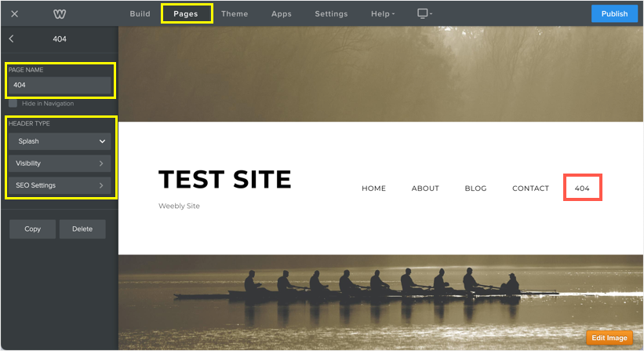Viewport: 644px width, 351px height.
Task: Expand the Visibility settings
Action: (60, 163)
